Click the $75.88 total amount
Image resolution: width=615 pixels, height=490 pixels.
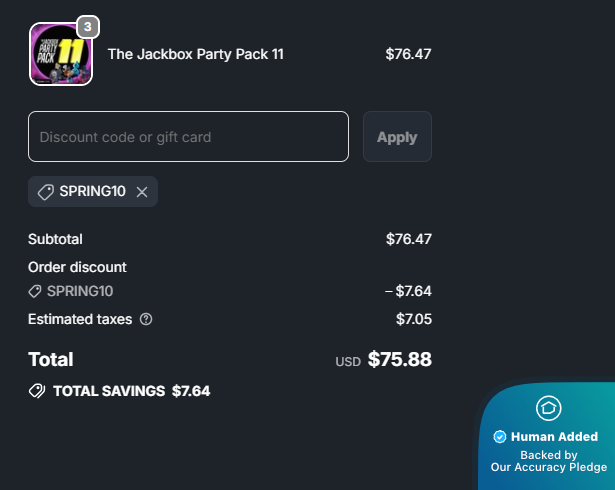[x=399, y=360]
